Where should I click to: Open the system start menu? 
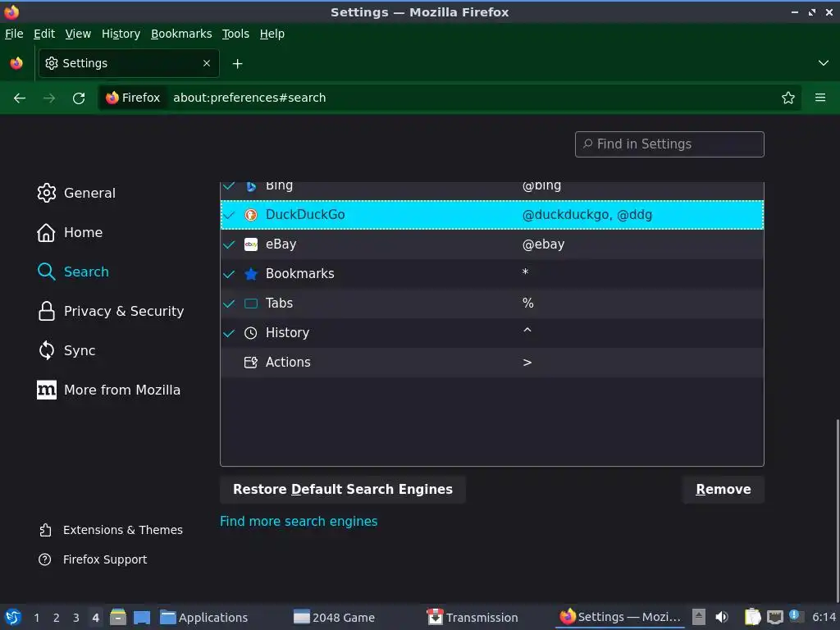(13, 617)
